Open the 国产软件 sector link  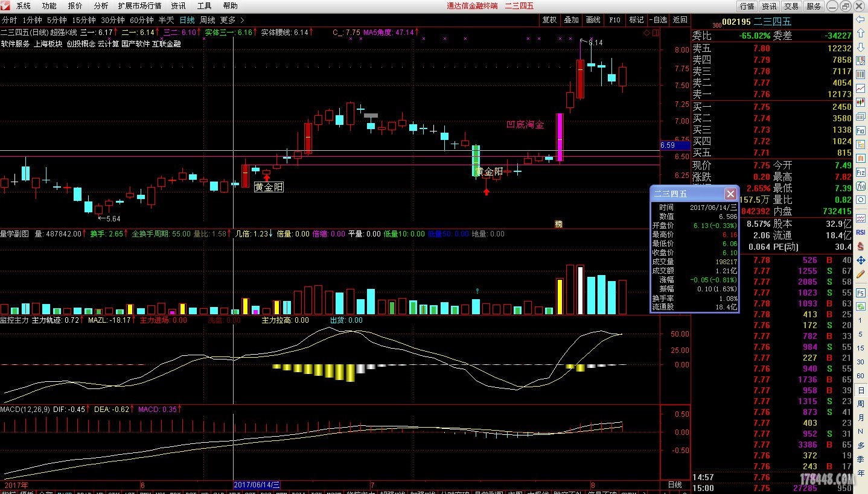pos(136,44)
